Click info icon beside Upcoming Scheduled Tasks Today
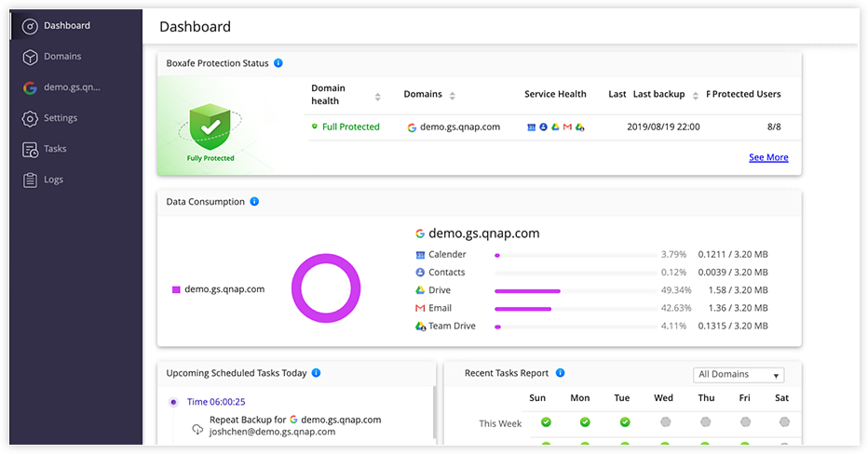The height and width of the screenshot is (454, 868). pyautogui.click(x=317, y=373)
